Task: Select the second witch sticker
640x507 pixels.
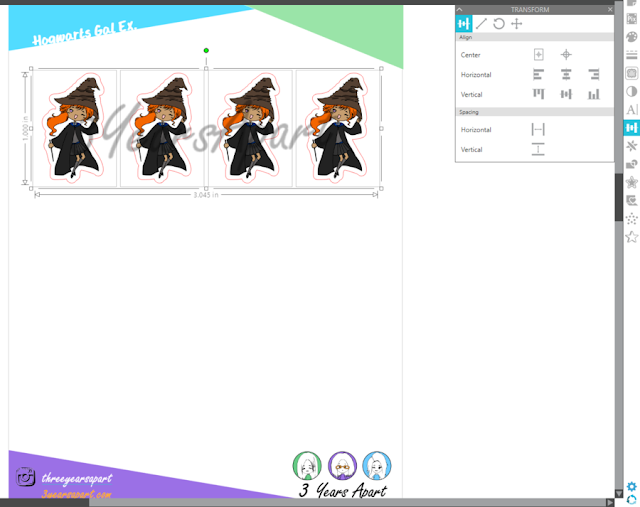Action: [x=162, y=128]
